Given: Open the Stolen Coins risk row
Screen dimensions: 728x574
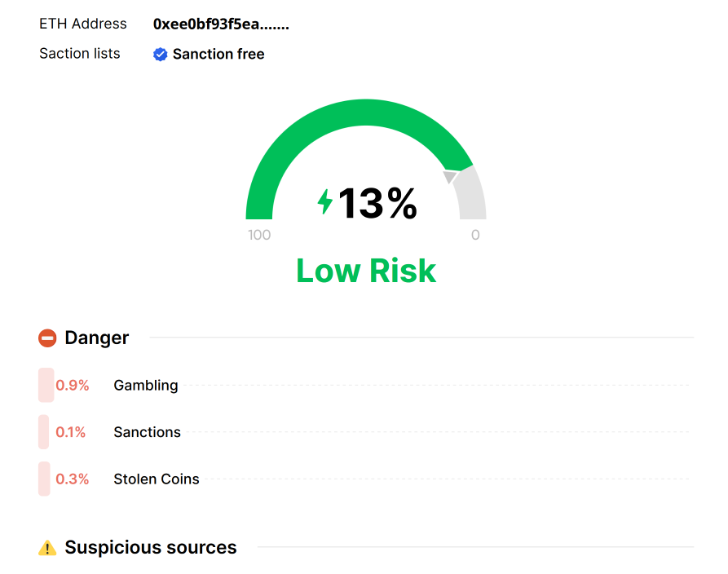Looking at the screenshot, I should pyautogui.click(x=157, y=479).
